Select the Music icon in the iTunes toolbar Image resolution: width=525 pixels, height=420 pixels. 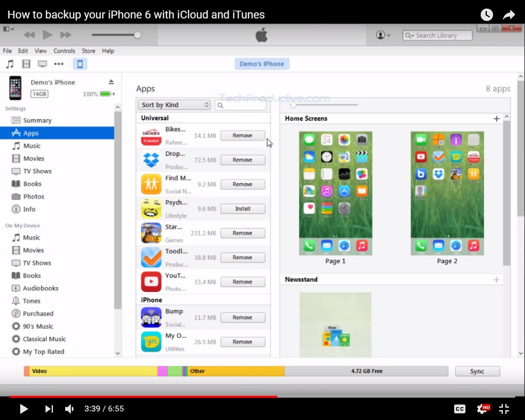[x=10, y=64]
